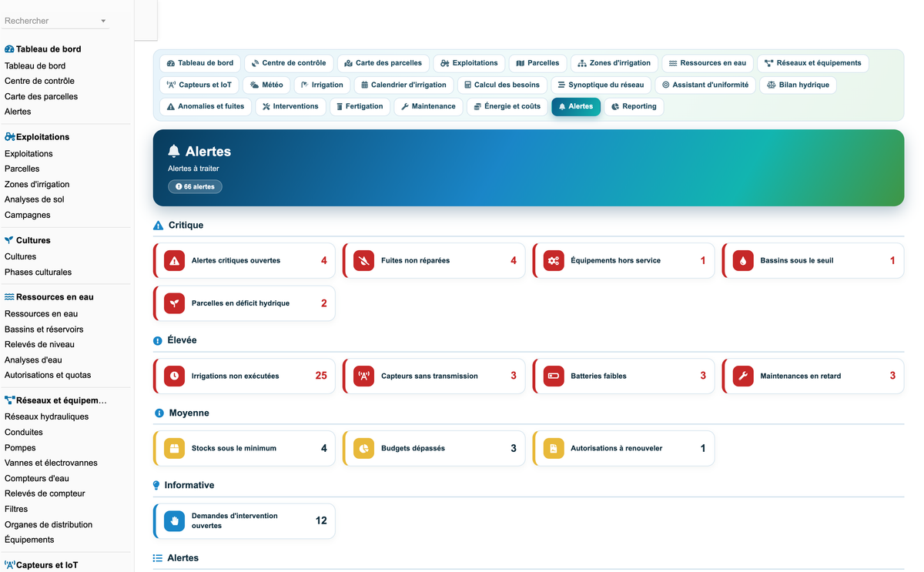
Task: Click the info icon beside Moyenne heading
Action: click(159, 413)
